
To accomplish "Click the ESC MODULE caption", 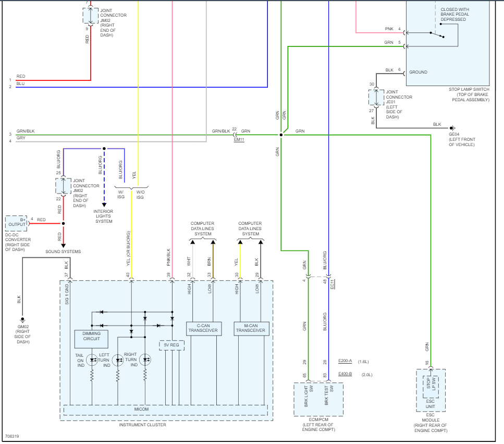I will click(x=431, y=423).
